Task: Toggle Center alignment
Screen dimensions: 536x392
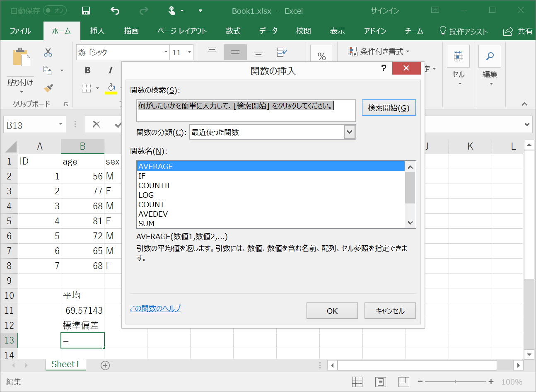Action: [x=235, y=52]
